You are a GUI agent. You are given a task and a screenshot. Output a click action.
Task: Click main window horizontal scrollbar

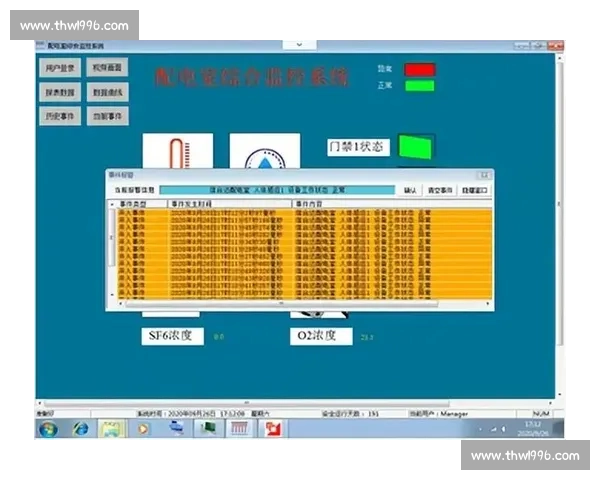click(x=247, y=403)
